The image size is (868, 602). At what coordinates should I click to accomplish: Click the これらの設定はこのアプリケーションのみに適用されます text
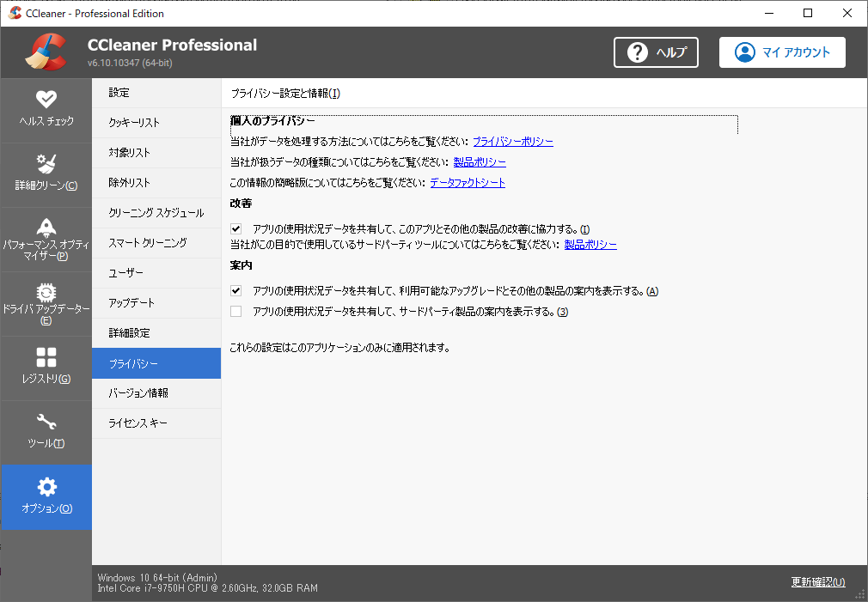click(x=339, y=348)
